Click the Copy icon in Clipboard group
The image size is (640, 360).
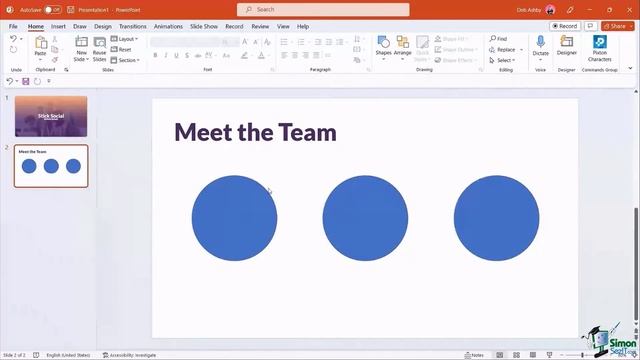tap(55, 49)
